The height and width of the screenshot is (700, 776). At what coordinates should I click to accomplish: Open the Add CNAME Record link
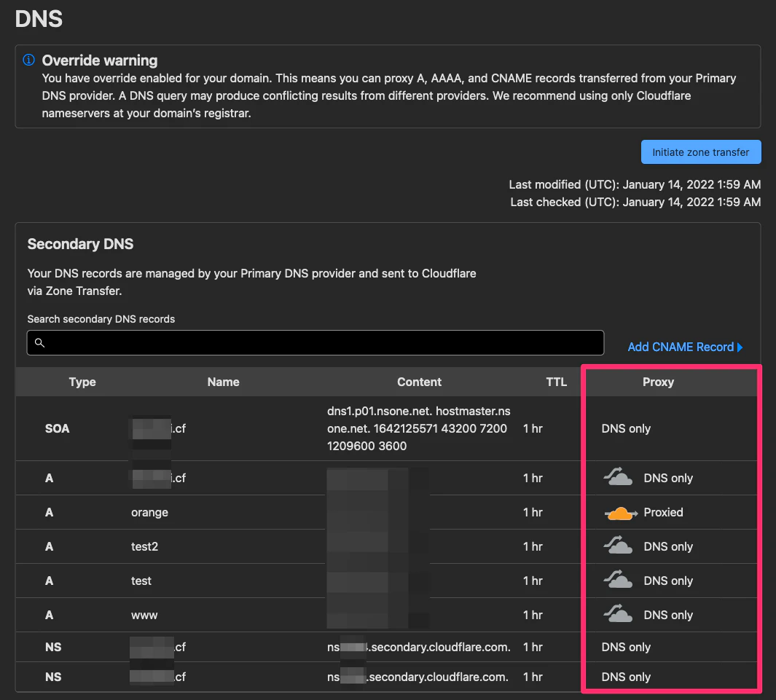[x=685, y=347]
